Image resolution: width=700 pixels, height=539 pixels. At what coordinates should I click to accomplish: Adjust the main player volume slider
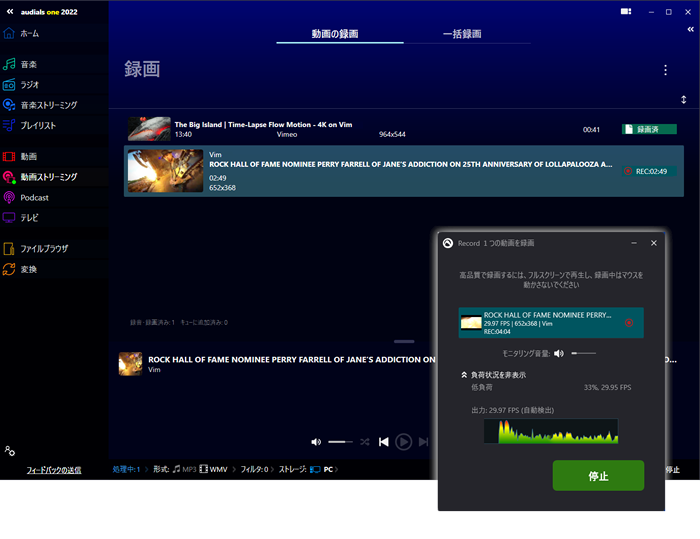click(x=340, y=442)
